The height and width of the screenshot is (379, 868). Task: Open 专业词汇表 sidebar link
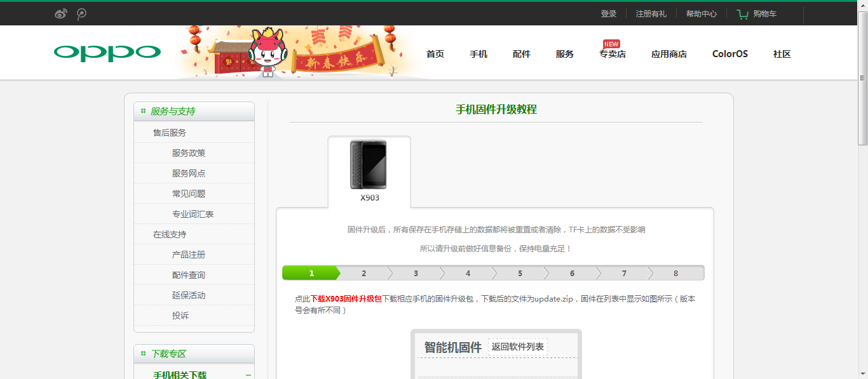193,214
